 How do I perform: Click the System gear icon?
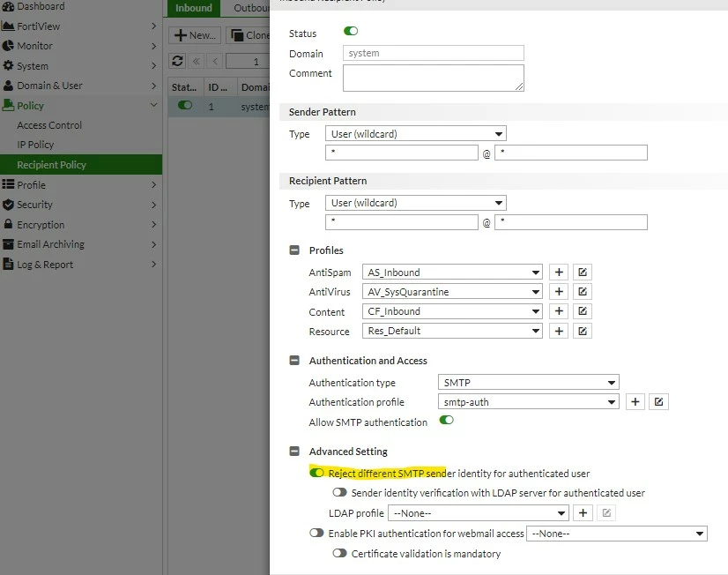coord(8,65)
